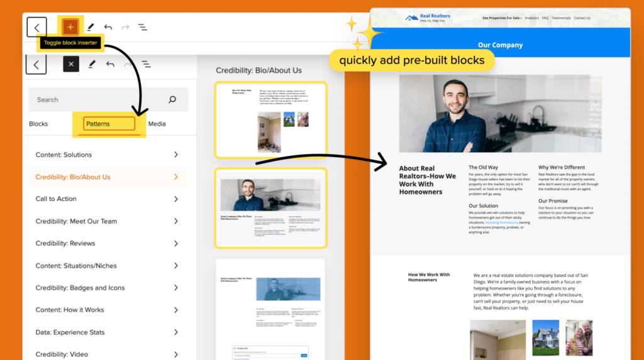The width and height of the screenshot is (644, 360).
Task: Click the Search blocks input field
Action: (97, 99)
